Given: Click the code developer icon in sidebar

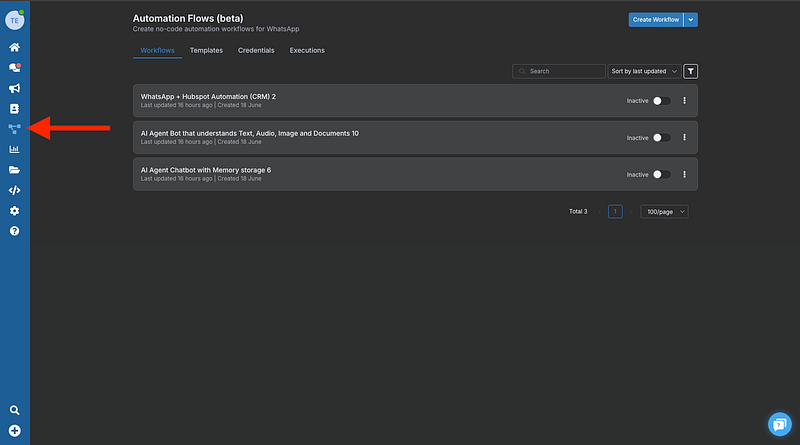Looking at the screenshot, I should pos(15,190).
